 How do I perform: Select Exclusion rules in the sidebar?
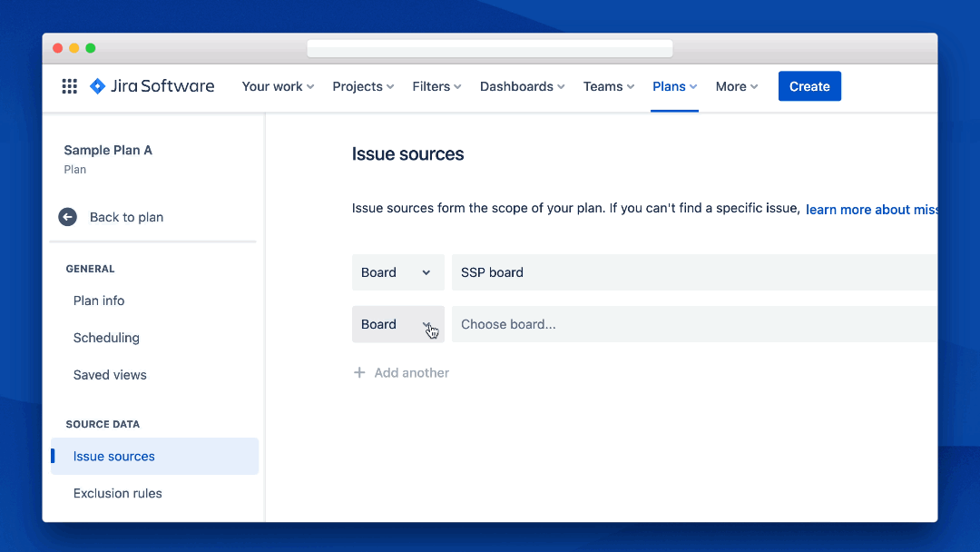(117, 493)
